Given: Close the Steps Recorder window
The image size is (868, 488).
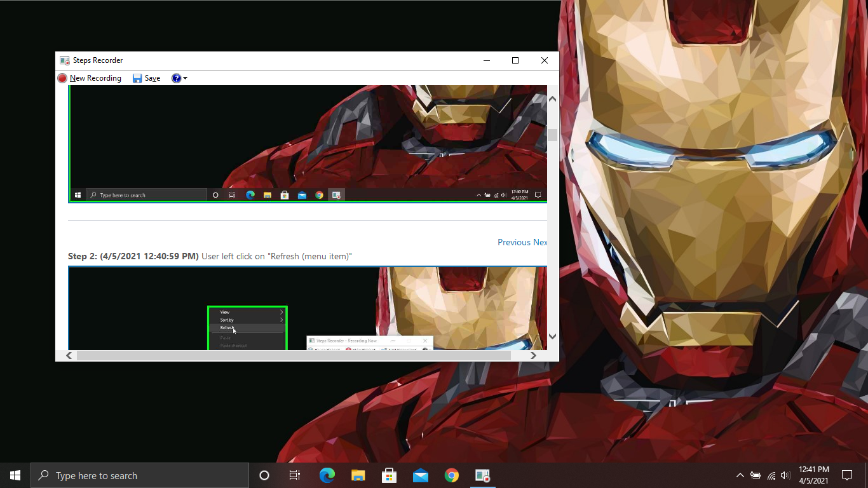Looking at the screenshot, I should click(x=545, y=60).
